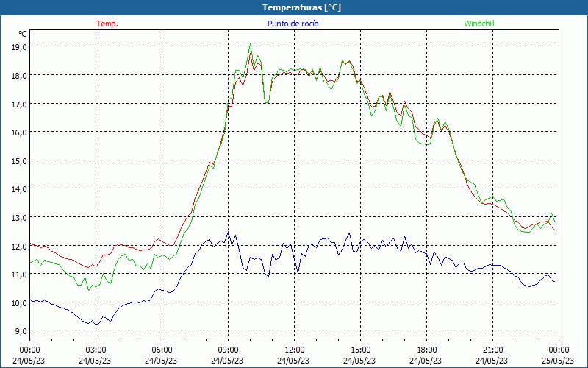Screen dimensions: 588x368
Task: Click the dew point minimum near 03:00
Action: pos(96,325)
